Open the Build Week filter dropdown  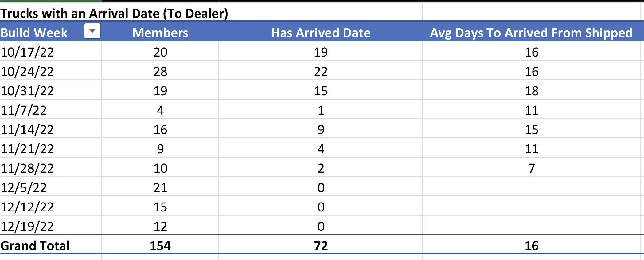click(x=92, y=31)
